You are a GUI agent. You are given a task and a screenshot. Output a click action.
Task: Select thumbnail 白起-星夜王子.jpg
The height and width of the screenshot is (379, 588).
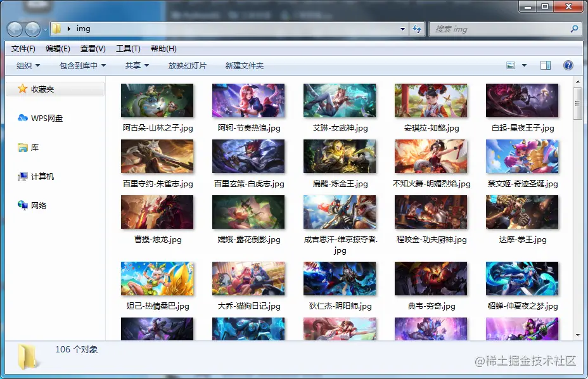coord(522,101)
